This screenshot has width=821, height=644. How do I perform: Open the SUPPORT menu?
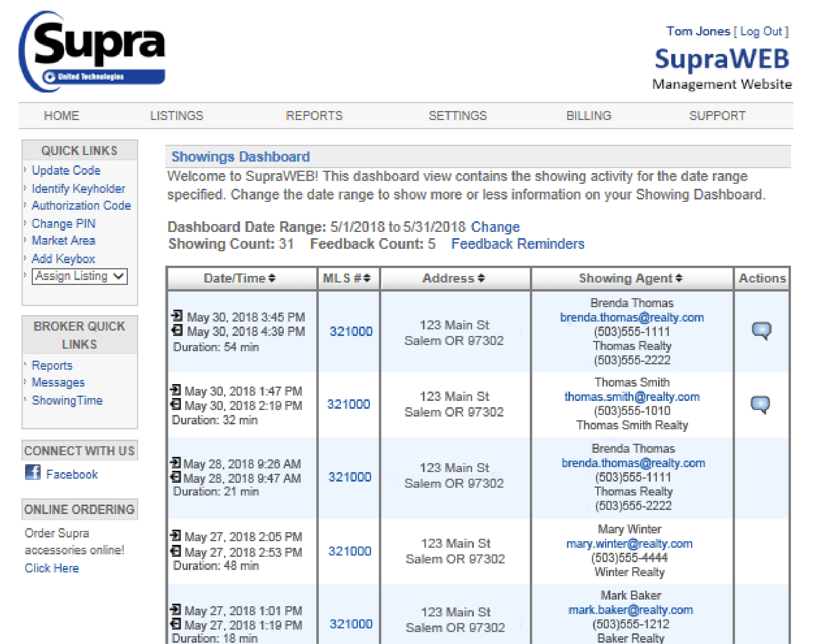[x=717, y=116]
